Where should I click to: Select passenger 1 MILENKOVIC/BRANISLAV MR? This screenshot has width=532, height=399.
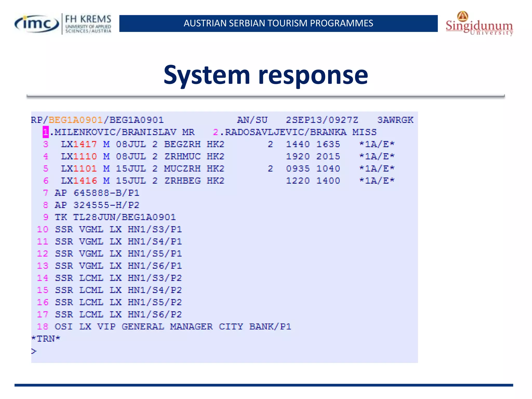(x=119, y=132)
